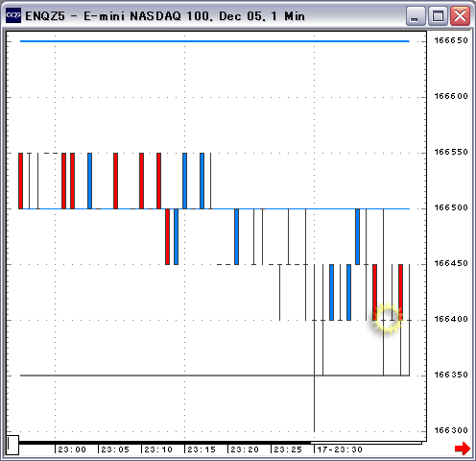Screen dimensions: 476x461
Task: Click the blue horizontal line at 166650
Action: coord(215,41)
